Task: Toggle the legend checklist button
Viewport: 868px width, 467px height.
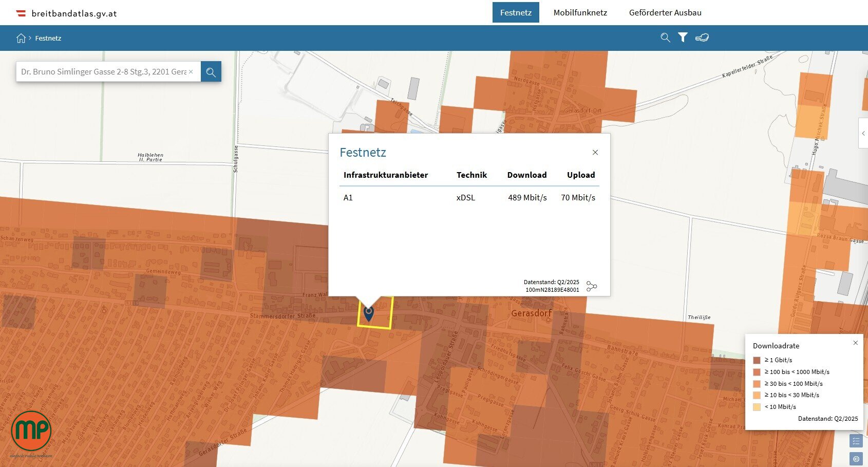Action: (856, 441)
